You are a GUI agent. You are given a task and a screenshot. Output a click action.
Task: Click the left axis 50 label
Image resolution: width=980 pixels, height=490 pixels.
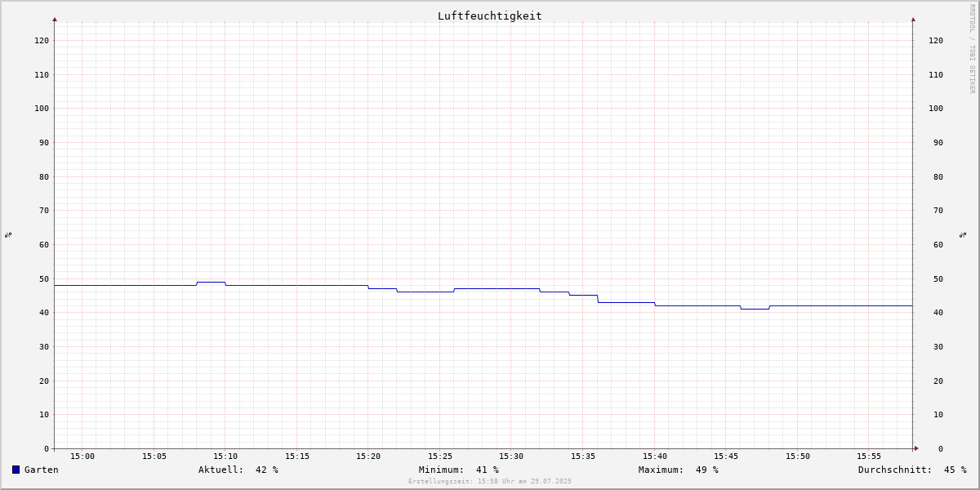44,278
